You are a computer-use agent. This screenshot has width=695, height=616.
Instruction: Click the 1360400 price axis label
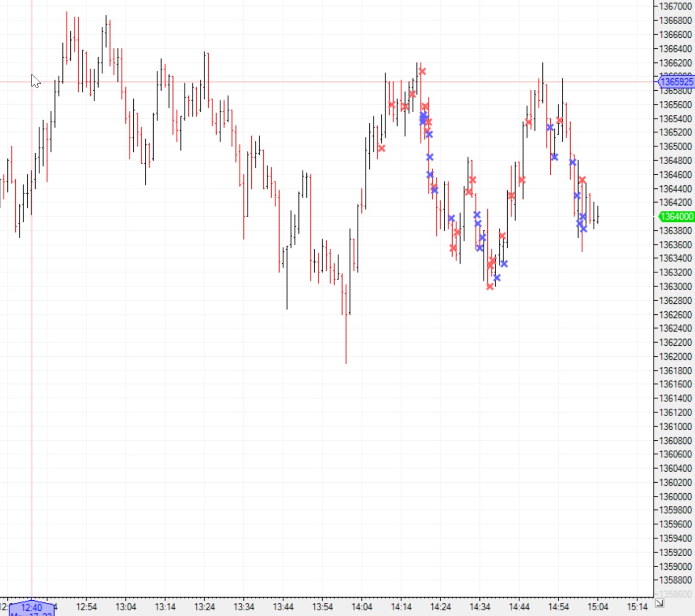pyautogui.click(x=676, y=468)
